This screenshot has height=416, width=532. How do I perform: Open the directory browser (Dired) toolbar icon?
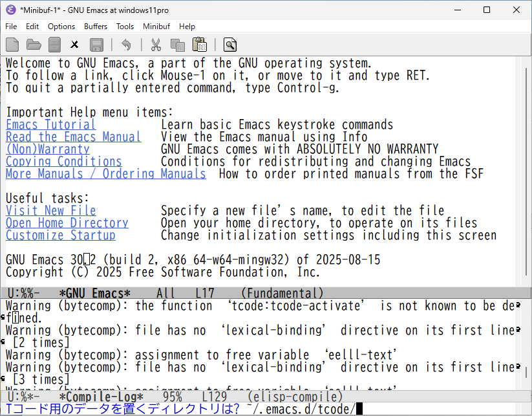[55, 45]
